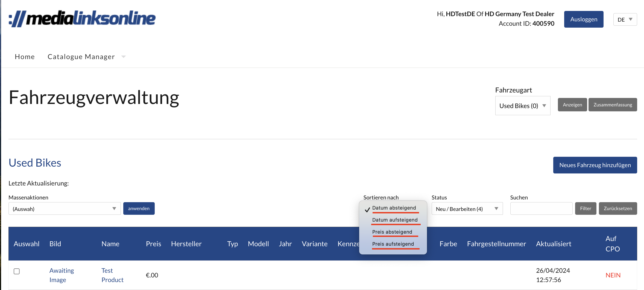This screenshot has width=644, height=290.
Task: Click the Filter button
Action: [586, 208]
